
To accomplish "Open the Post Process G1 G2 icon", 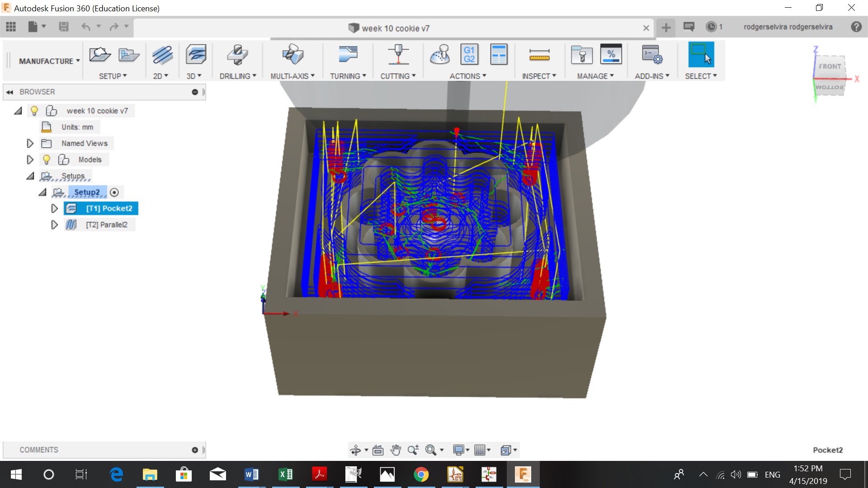I will pos(469,55).
